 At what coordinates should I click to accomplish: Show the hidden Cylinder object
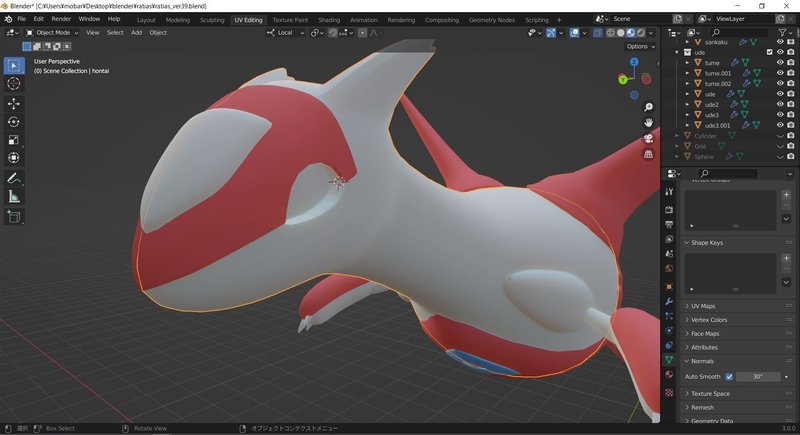[780, 136]
